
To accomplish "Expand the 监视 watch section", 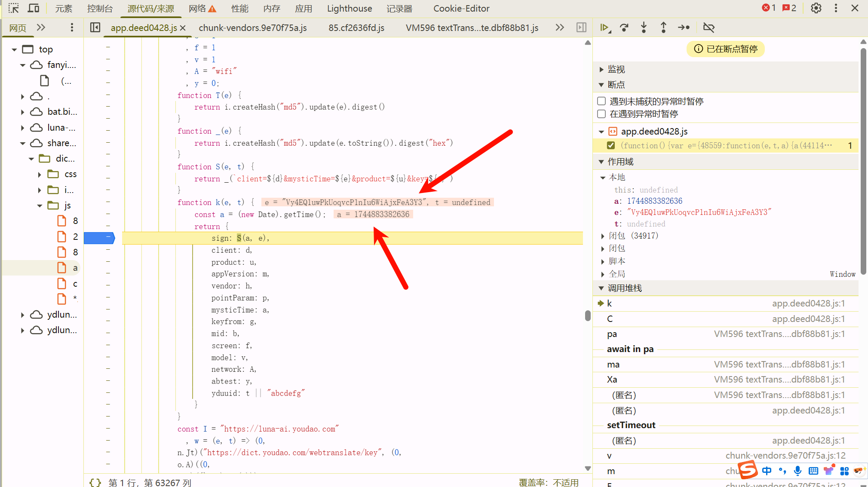I will [x=616, y=69].
